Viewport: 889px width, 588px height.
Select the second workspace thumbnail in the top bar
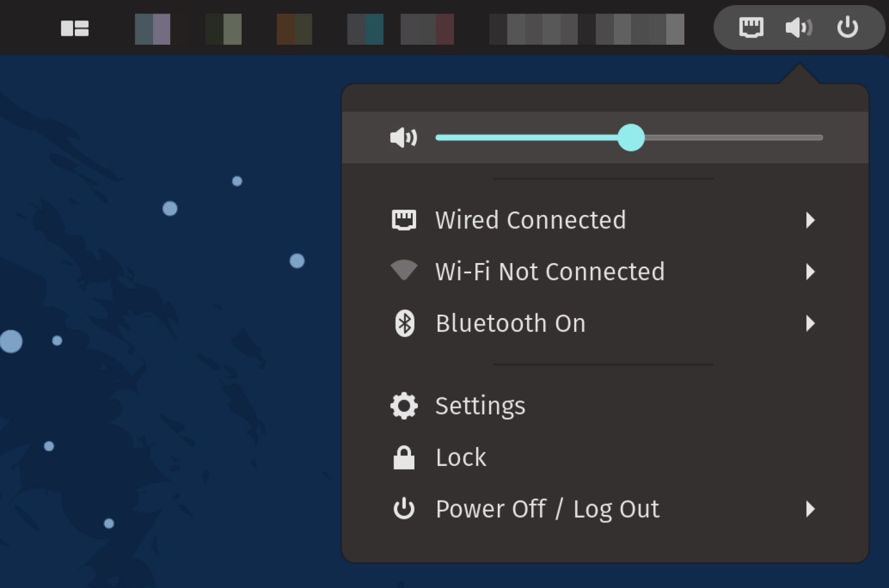(223, 29)
